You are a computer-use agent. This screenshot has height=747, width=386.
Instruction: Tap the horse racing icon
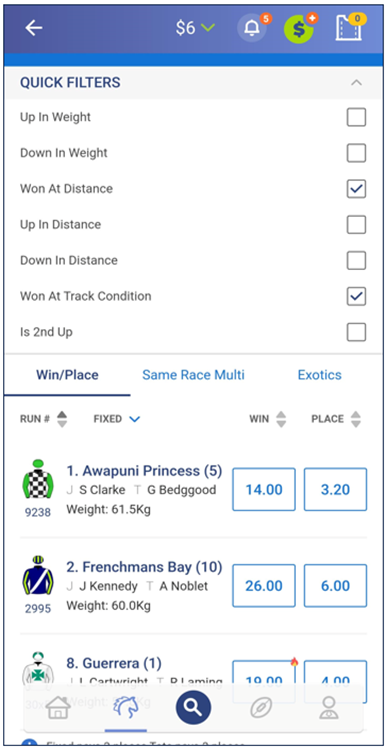(126, 707)
